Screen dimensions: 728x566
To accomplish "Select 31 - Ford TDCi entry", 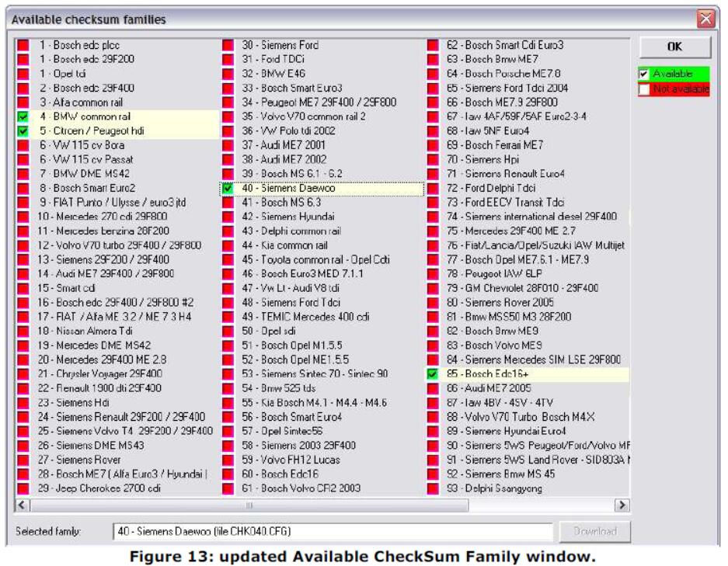I will [273, 59].
